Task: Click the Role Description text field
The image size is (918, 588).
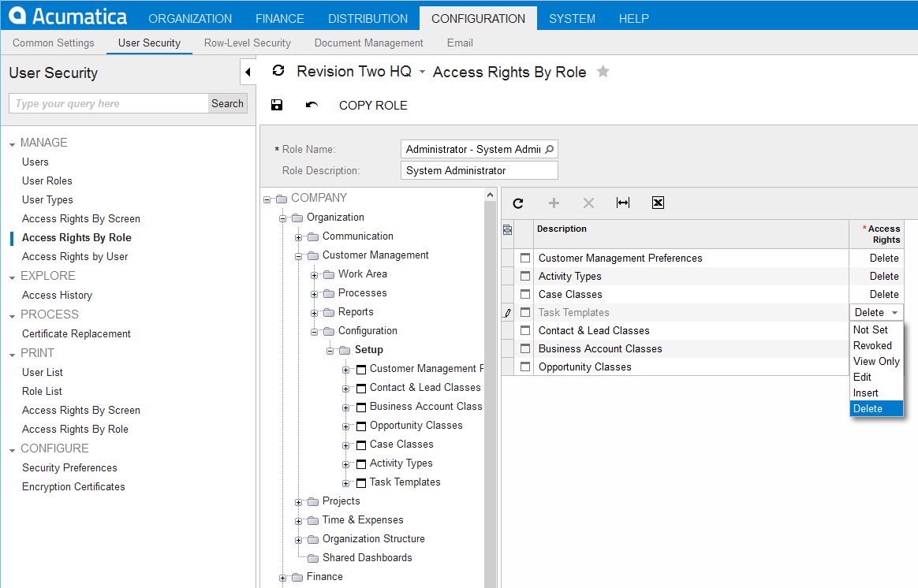Action: pos(479,171)
